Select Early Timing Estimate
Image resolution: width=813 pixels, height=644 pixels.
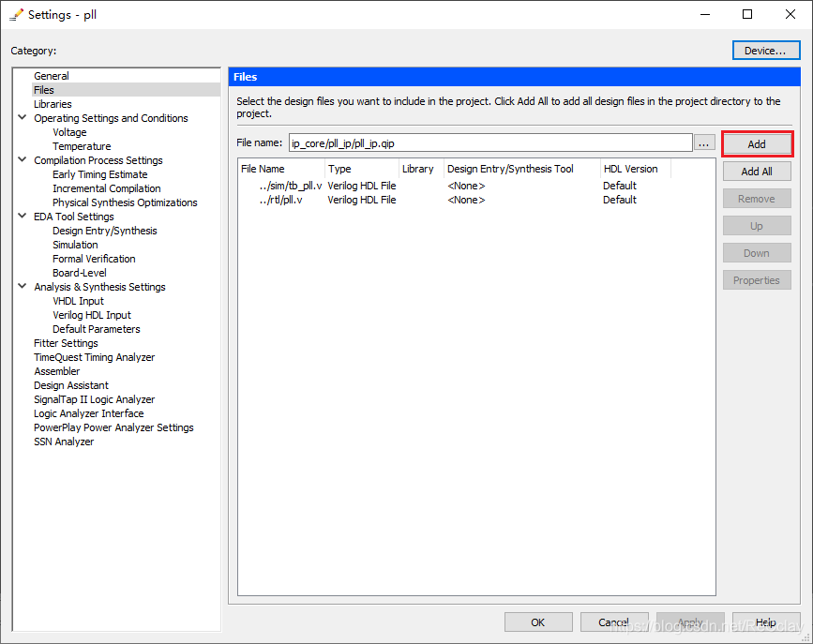pyautogui.click(x=99, y=174)
